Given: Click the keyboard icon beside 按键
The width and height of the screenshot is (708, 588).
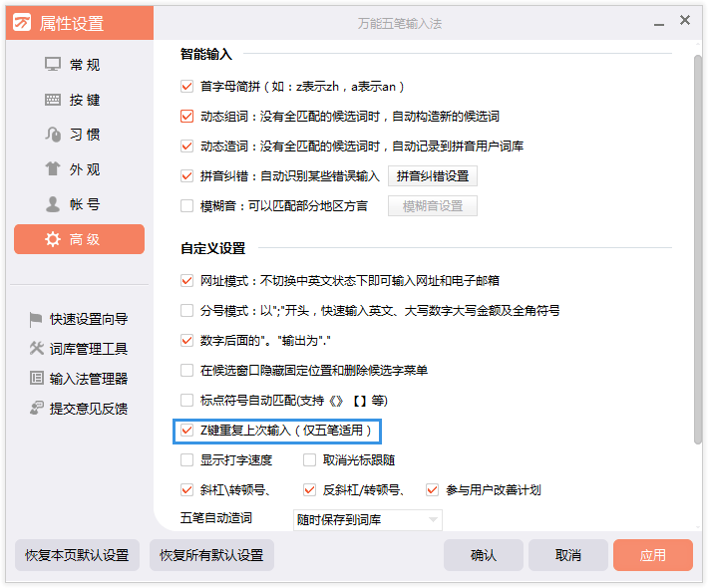Looking at the screenshot, I should [x=53, y=100].
